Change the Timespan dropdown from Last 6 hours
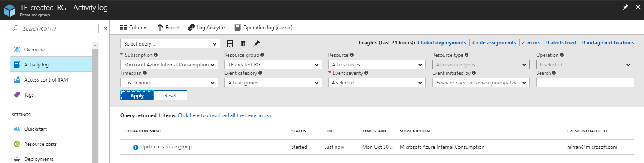Screen dimensions: 644x163 coord(169,83)
